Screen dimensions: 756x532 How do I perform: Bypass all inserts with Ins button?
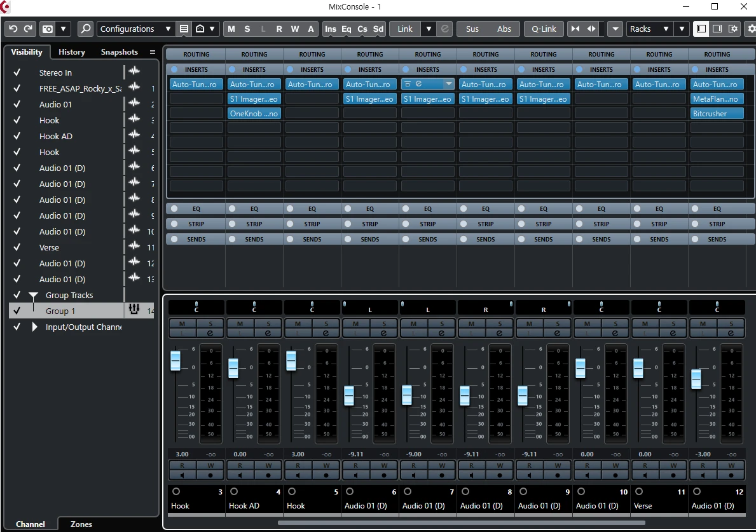pos(330,29)
